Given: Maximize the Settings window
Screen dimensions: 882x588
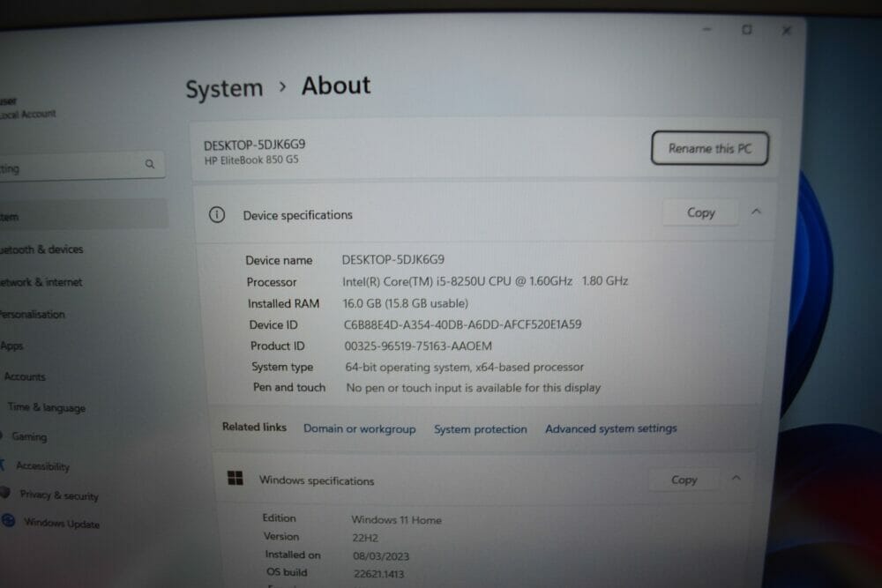Looking at the screenshot, I should [746, 29].
